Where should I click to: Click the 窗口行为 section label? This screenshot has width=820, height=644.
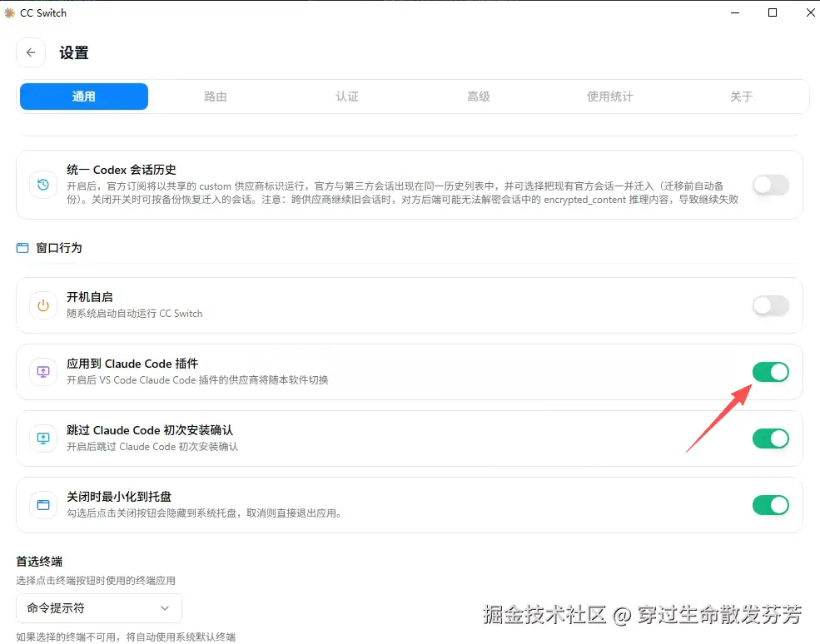coord(58,248)
